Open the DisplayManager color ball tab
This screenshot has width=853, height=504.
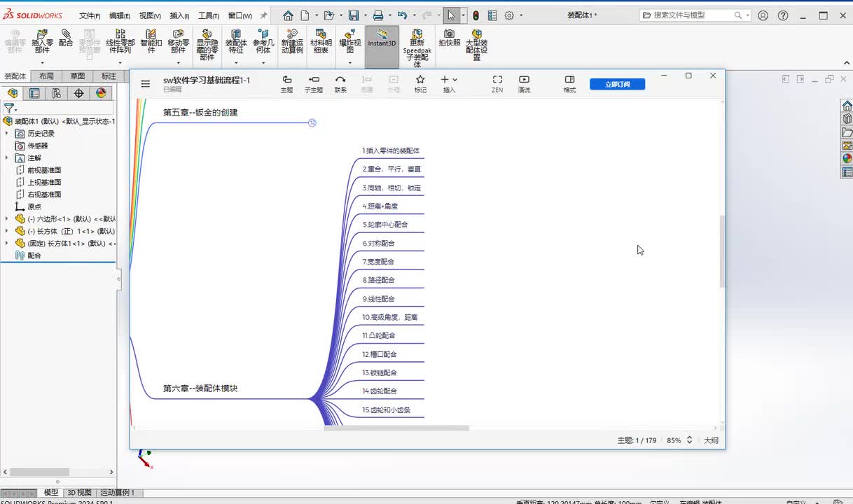(102, 93)
